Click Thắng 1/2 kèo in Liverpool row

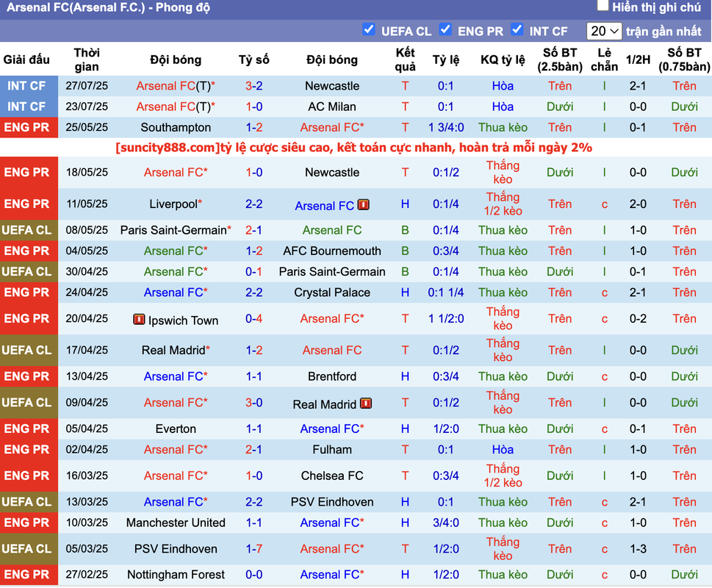coord(503,204)
